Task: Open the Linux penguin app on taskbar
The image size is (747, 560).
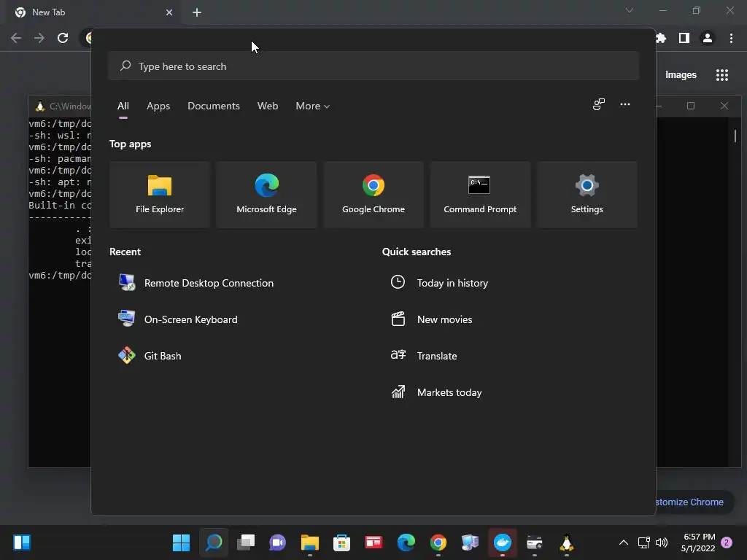Action: (x=566, y=542)
